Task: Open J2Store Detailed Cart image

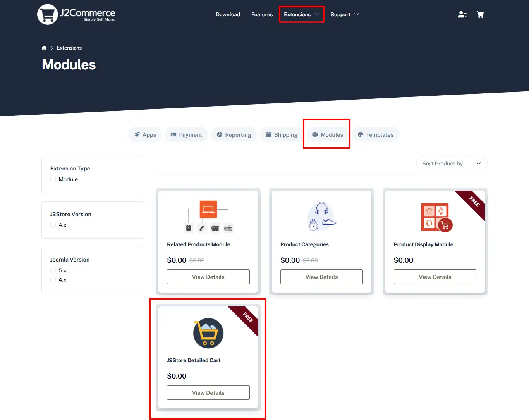Action: [208, 333]
